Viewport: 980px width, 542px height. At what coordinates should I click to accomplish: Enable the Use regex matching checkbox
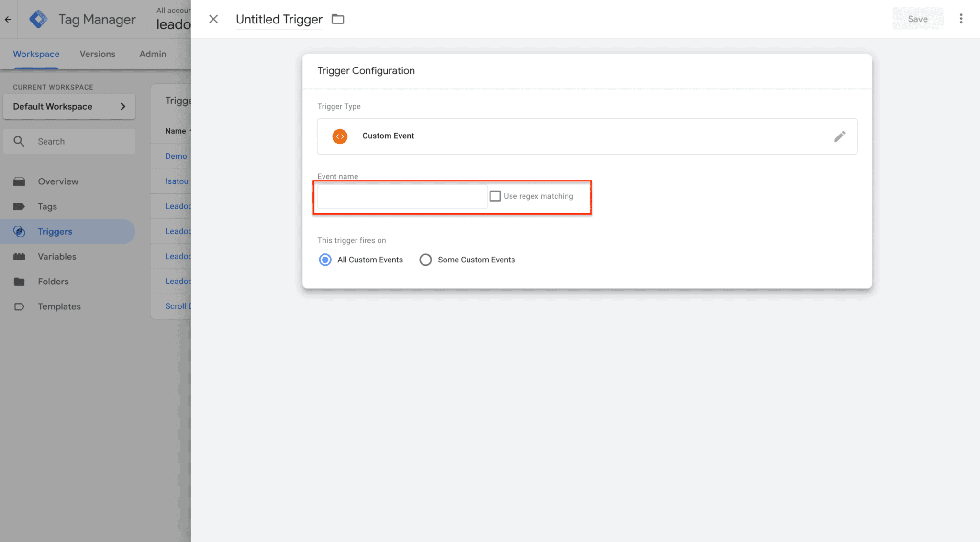coord(495,196)
